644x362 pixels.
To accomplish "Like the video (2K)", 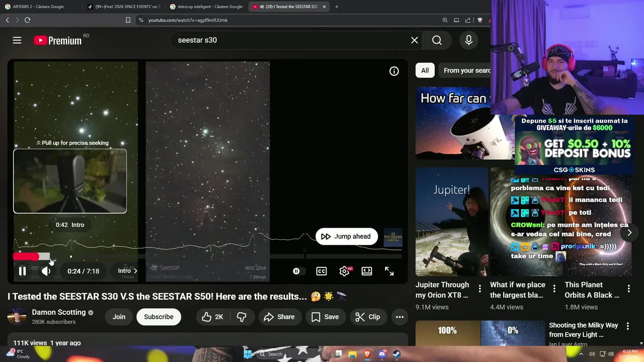I will tap(212, 317).
